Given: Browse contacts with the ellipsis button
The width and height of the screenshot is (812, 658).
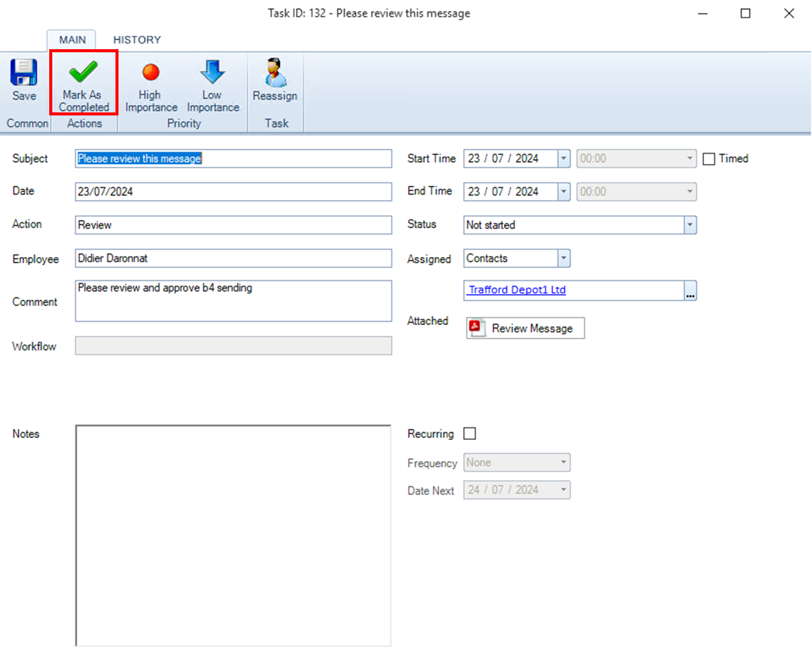Looking at the screenshot, I should point(690,290).
